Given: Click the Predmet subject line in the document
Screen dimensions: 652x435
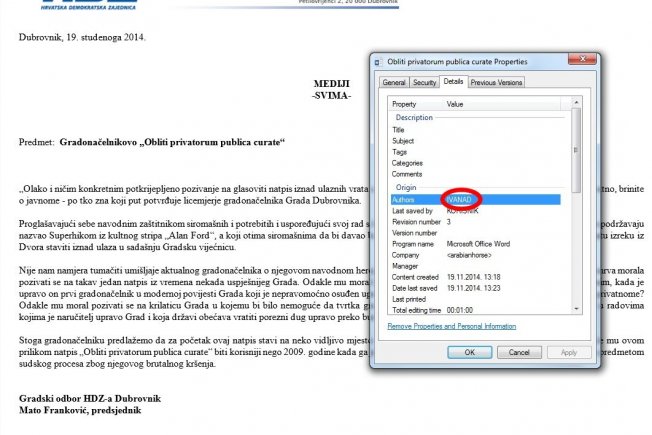Looking at the screenshot, I should coord(152,142).
